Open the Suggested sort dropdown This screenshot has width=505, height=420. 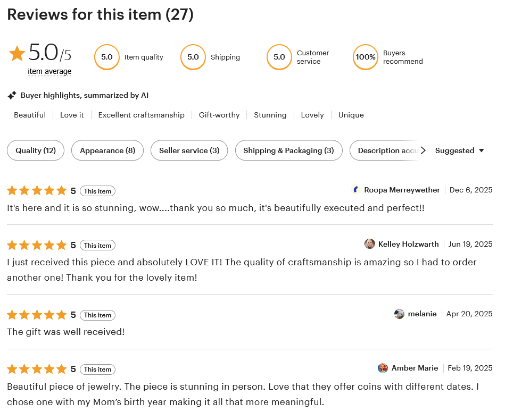[460, 150]
